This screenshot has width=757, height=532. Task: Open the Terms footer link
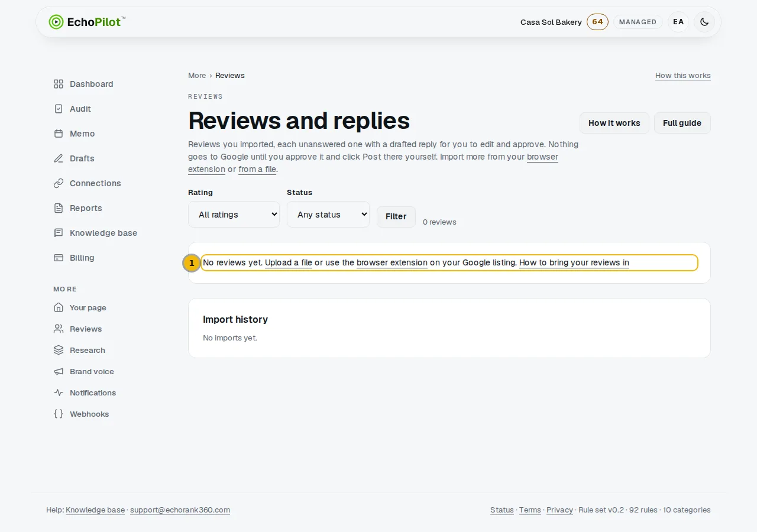[x=530, y=510]
